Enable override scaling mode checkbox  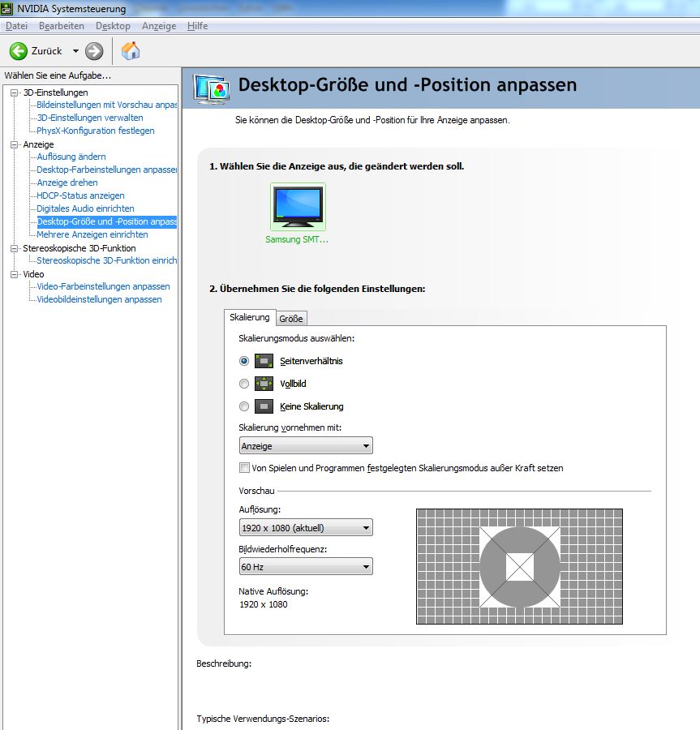[244, 468]
